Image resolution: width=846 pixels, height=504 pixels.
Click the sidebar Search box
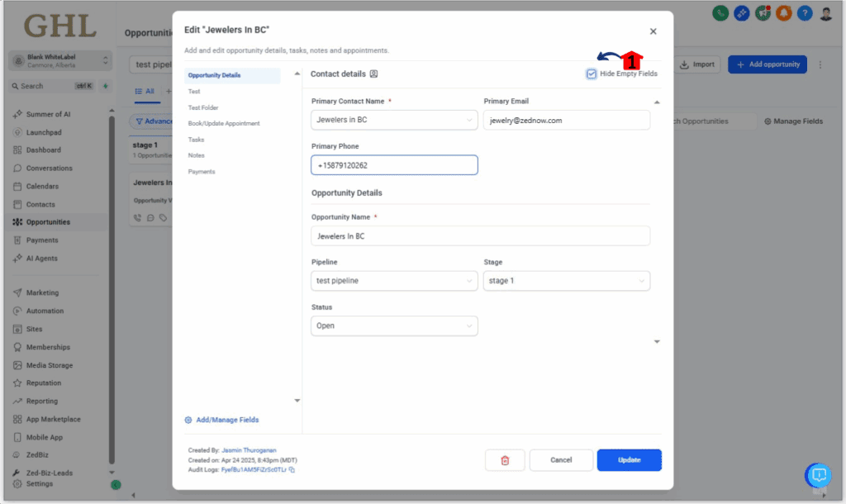(x=53, y=86)
